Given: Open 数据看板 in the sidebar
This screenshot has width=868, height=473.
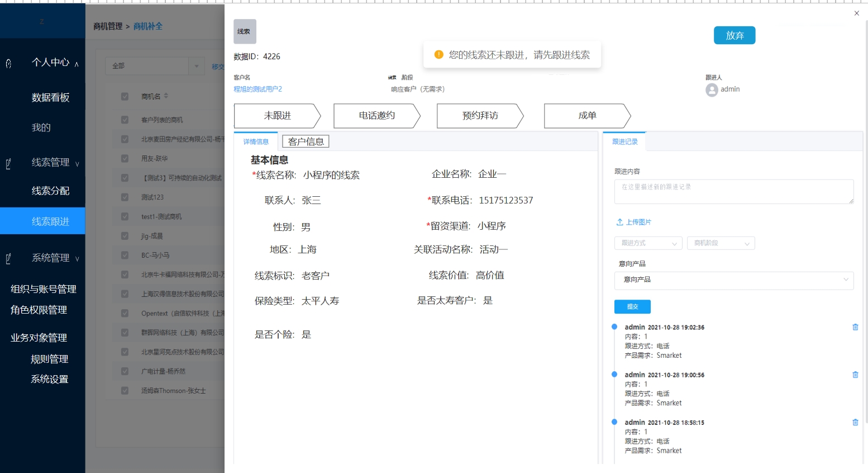Looking at the screenshot, I should coord(50,97).
